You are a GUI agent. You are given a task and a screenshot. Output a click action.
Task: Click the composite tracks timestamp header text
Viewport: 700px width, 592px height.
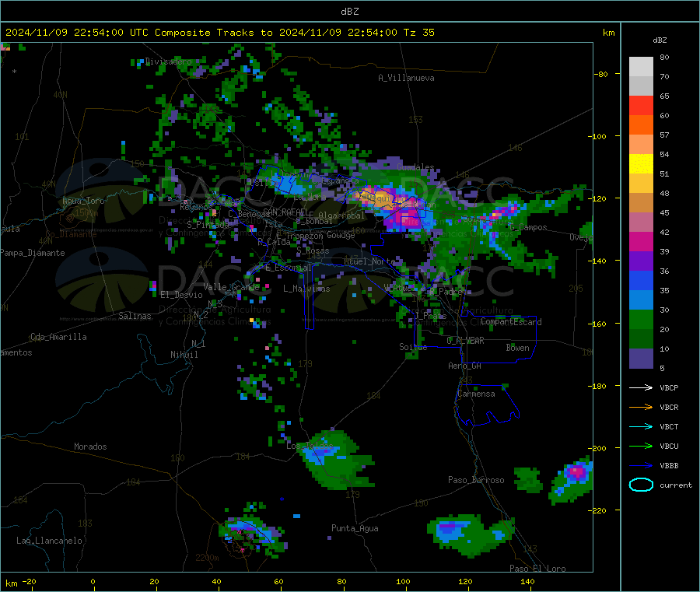coord(219,33)
